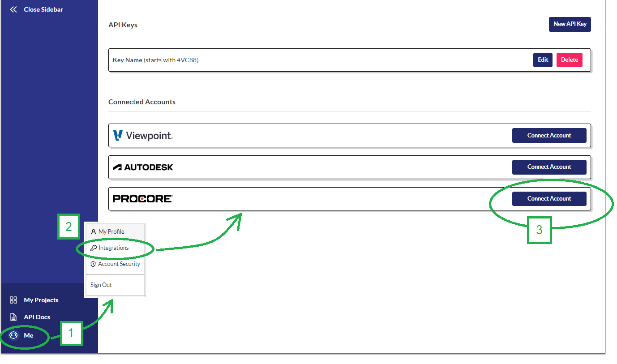Click the My Projects grid icon

pyautogui.click(x=13, y=300)
